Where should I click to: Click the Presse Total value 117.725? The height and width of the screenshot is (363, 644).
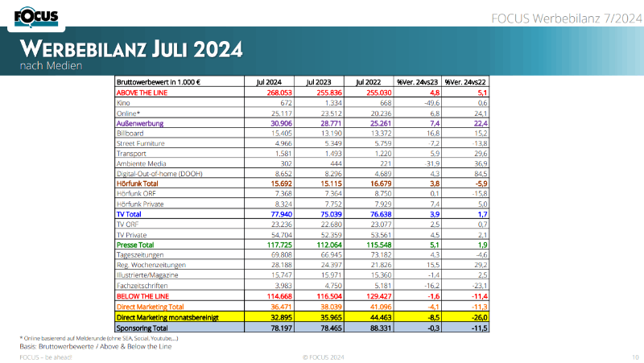click(x=279, y=245)
